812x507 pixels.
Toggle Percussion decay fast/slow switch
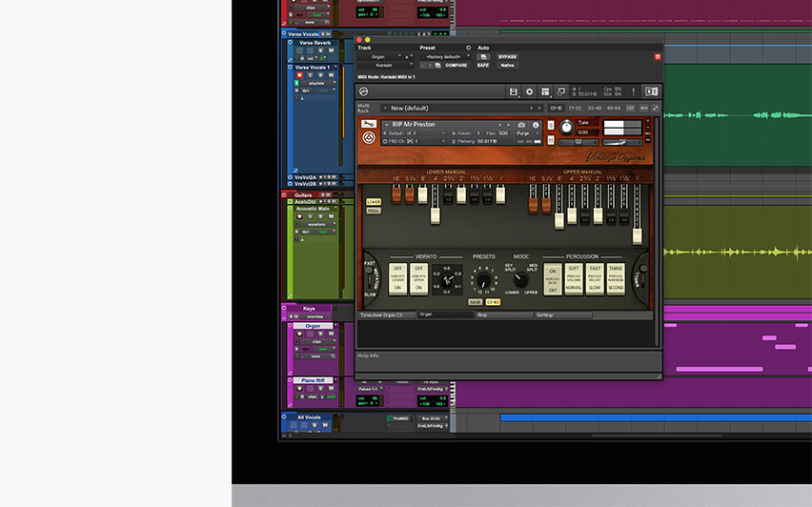coord(595,278)
